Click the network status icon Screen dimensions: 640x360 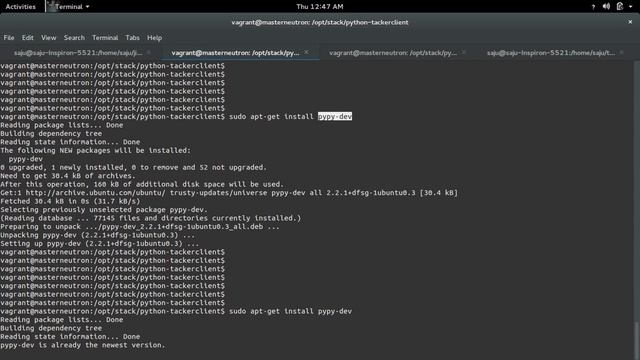click(593, 7)
